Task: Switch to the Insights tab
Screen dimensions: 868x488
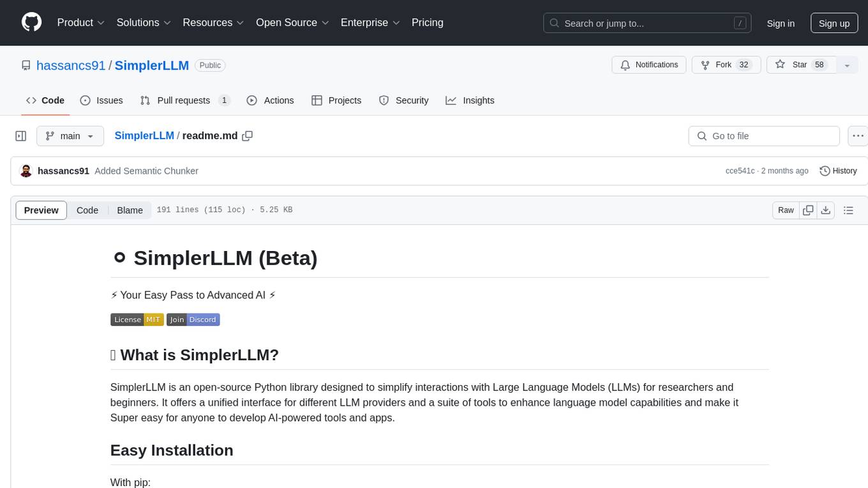Action: point(470,100)
